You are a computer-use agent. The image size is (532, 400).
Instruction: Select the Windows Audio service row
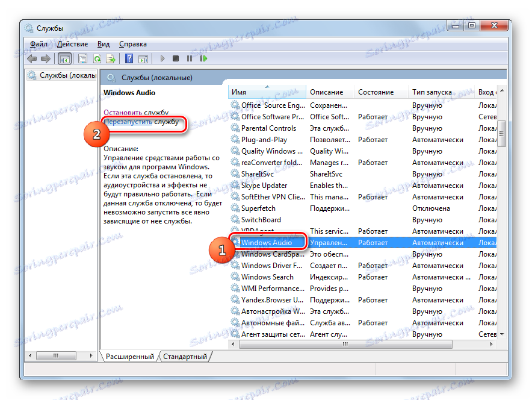pyautogui.click(x=363, y=243)
